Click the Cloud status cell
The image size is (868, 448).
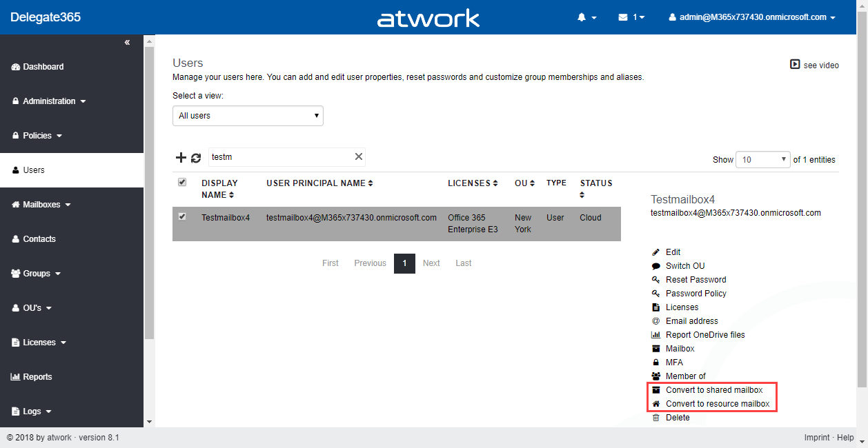[x=591, y=218]
